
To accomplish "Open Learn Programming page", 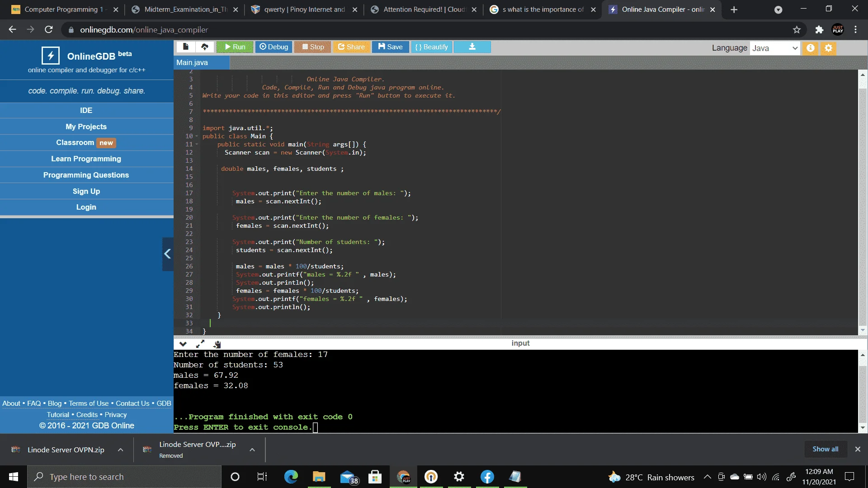I will 86,159.
